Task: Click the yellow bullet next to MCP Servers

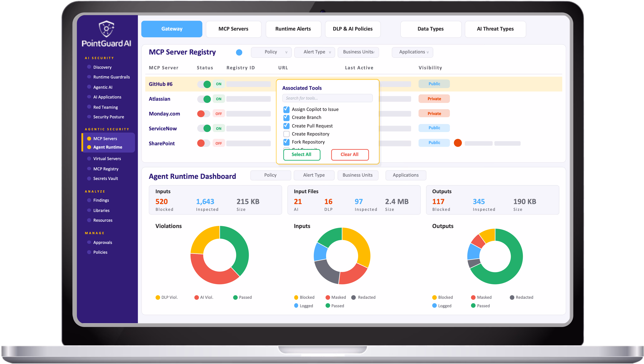Action: point(89,139)
